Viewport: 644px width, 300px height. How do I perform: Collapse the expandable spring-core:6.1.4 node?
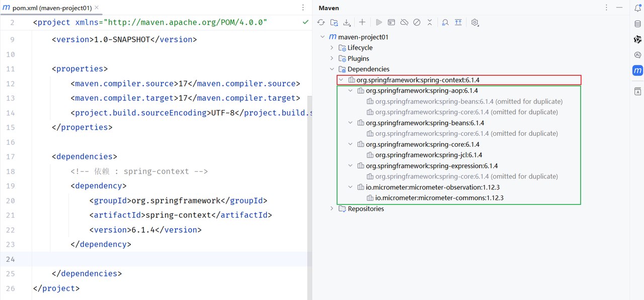coord(351,144)
